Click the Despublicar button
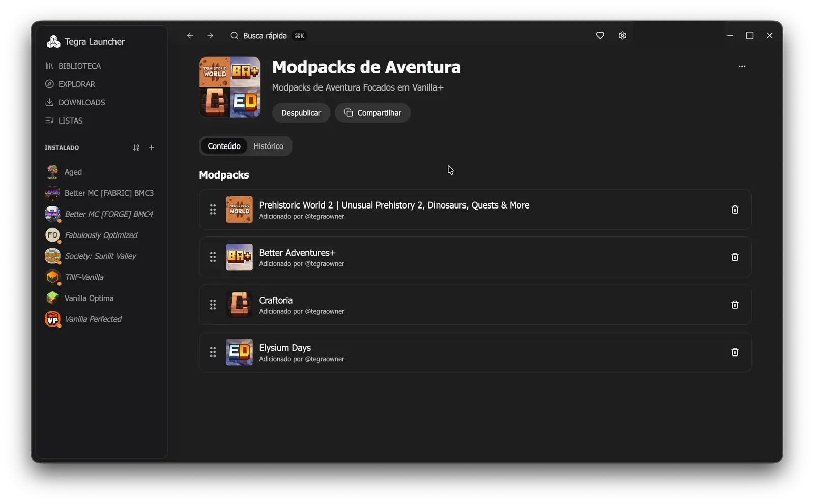This screenshot has height=504, width=814. (301, 113)
